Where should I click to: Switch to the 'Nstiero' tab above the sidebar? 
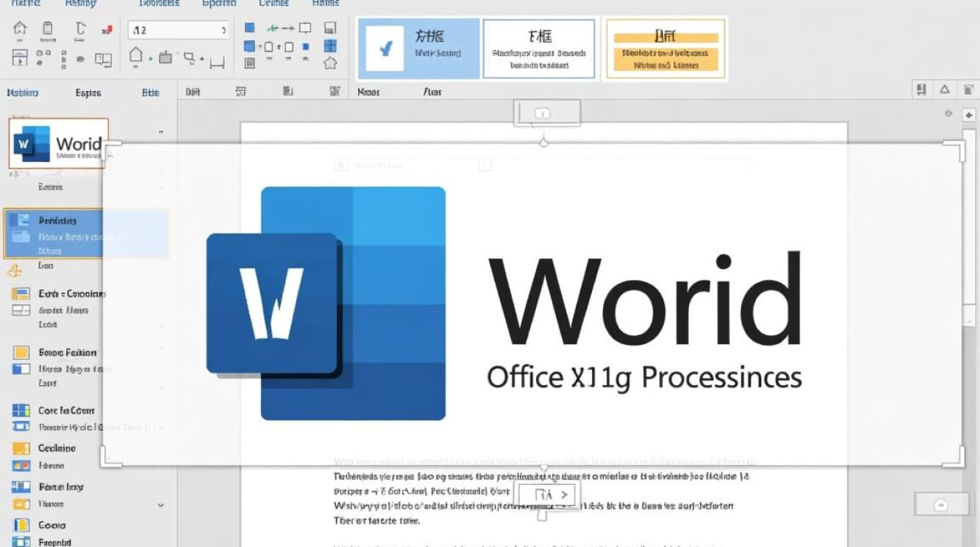(x=23, y=93)
